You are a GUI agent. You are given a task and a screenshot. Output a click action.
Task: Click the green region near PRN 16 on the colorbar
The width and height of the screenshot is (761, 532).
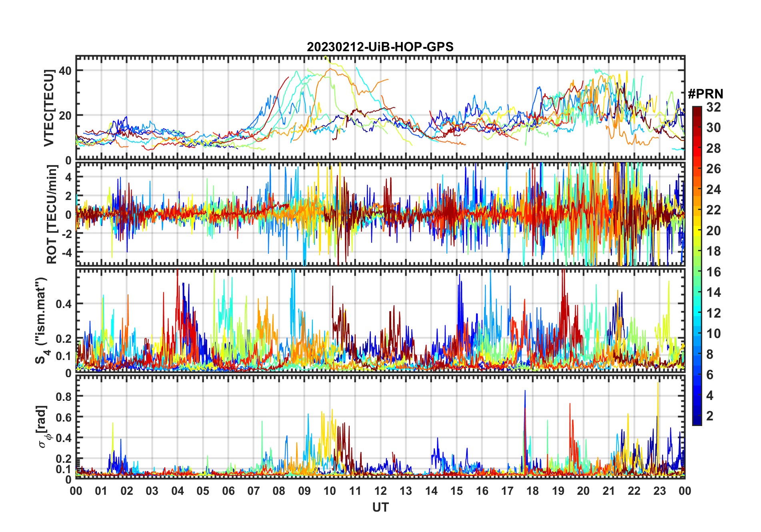point(697,272)
